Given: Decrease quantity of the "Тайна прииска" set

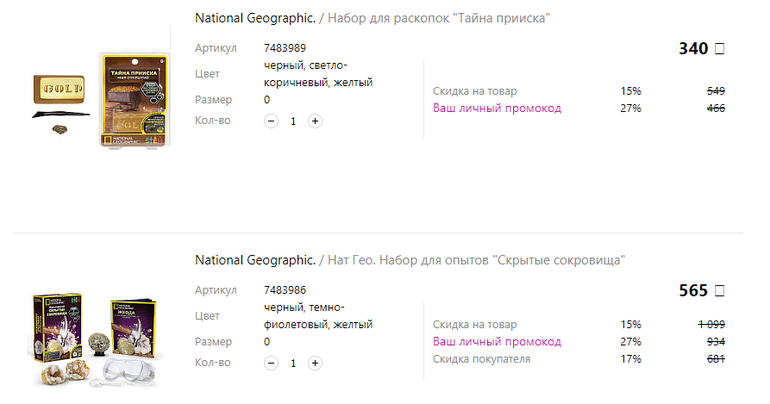Looking at the screenshot, I should tap(271, 121).
